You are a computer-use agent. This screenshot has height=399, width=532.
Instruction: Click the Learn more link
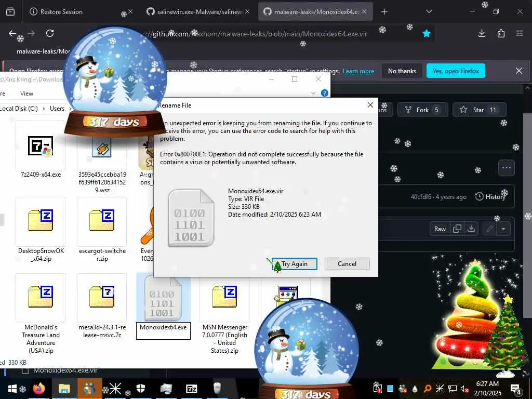click(x=358, y=71)
